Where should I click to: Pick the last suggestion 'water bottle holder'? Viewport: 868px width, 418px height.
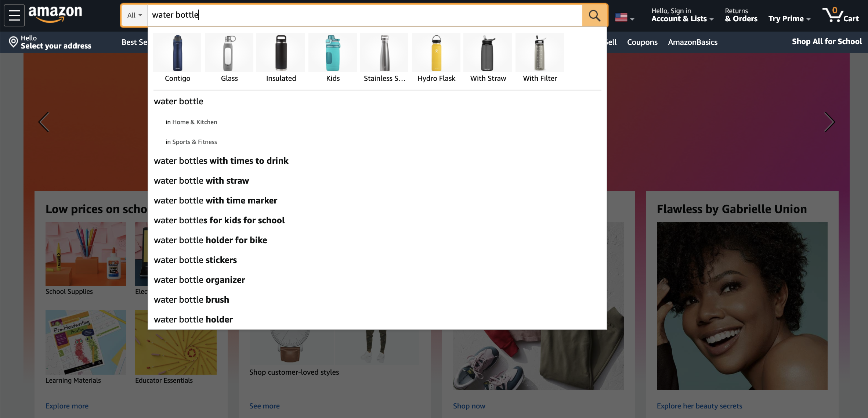pos(377,320)
